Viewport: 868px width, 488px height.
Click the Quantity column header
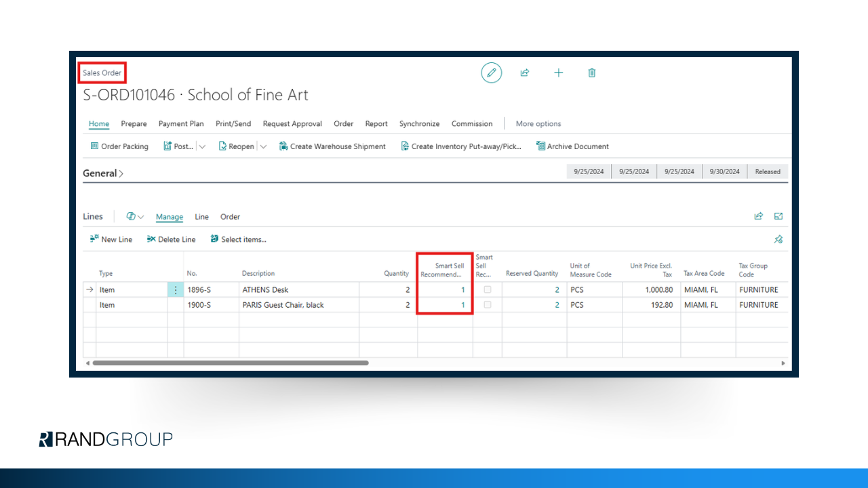click(397, 274)
